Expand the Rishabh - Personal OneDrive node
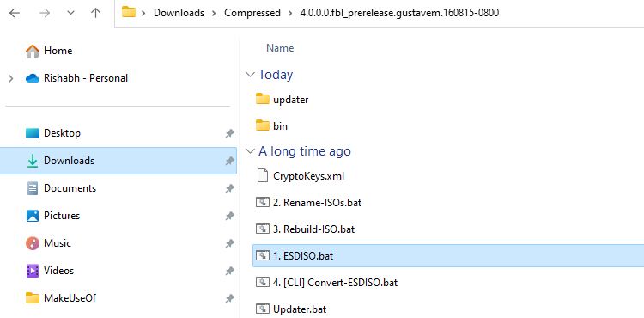 pyautogui.click(x=10, y=78)
